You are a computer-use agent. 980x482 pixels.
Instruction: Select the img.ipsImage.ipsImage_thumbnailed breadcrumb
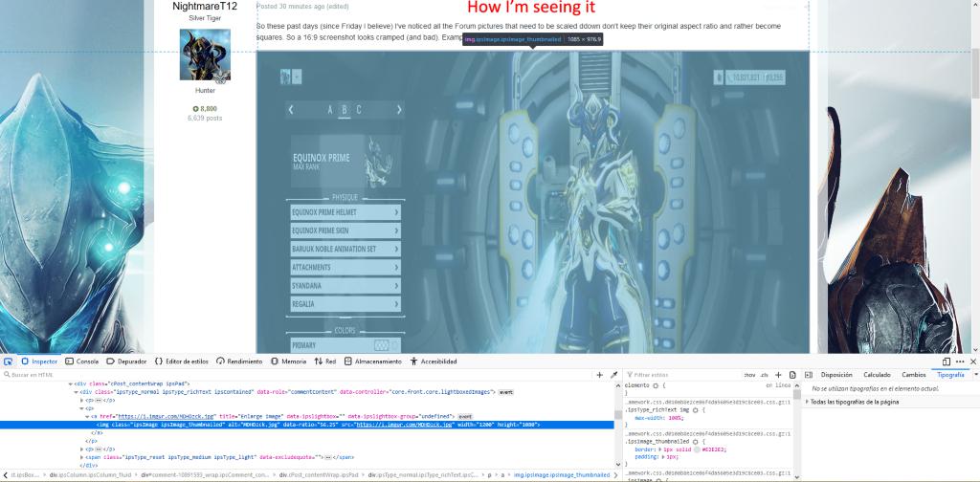[562, 475]
